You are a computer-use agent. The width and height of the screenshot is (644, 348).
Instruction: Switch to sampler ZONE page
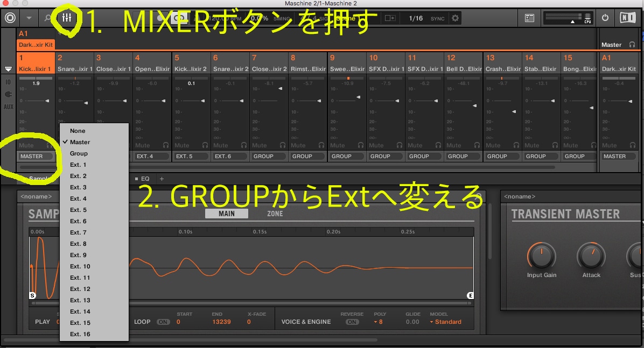pos(275,214)
